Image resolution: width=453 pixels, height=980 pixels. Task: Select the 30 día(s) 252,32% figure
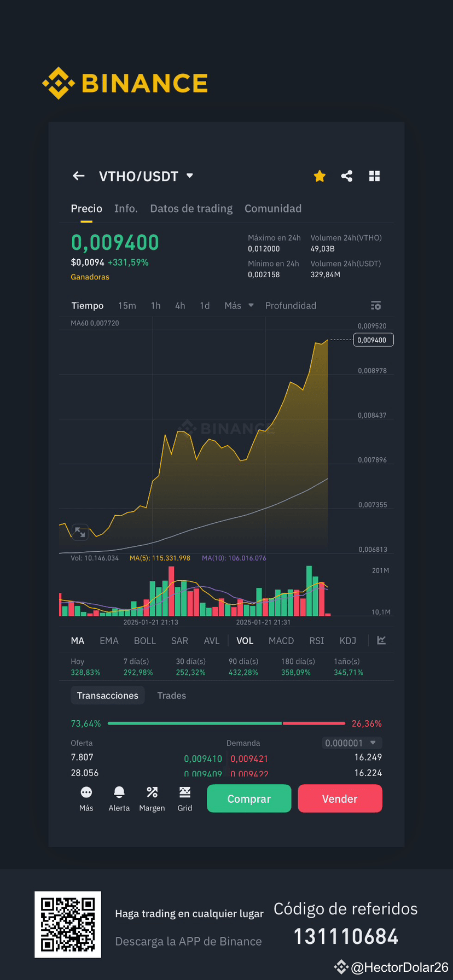click(191, 667)
